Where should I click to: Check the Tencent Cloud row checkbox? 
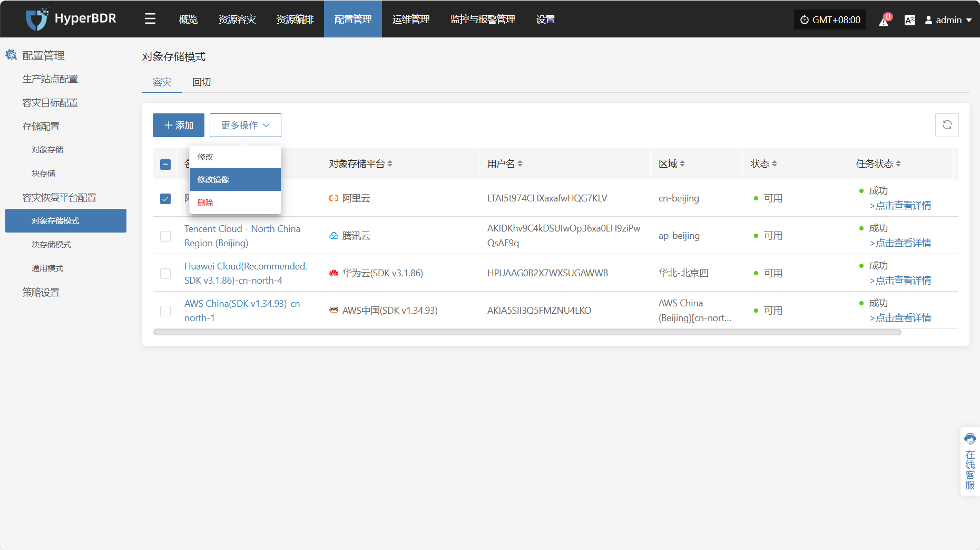[165, 236]
